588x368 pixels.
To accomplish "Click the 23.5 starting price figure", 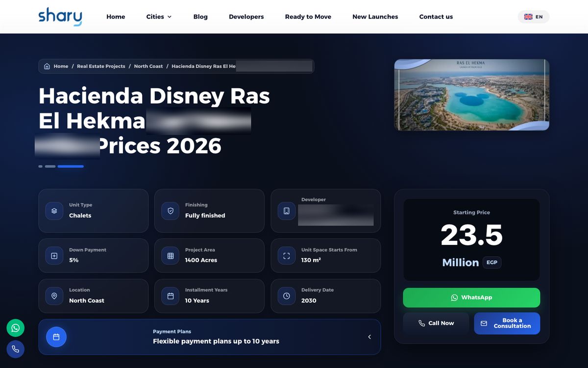I will click(471, 235).
